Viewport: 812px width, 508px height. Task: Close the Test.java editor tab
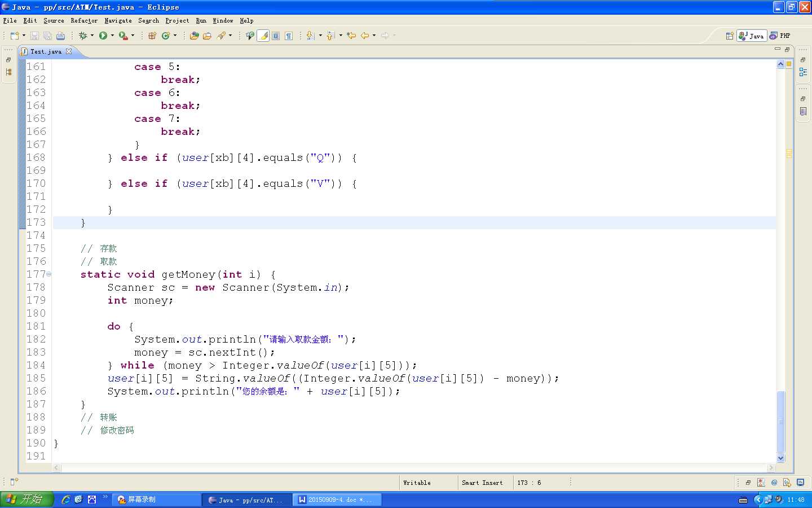tap(69, 51)
